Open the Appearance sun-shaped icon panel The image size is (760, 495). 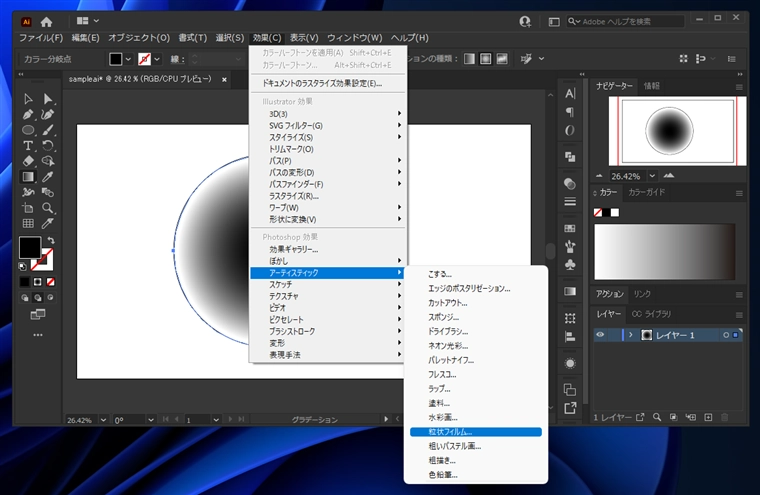(570, 364)
